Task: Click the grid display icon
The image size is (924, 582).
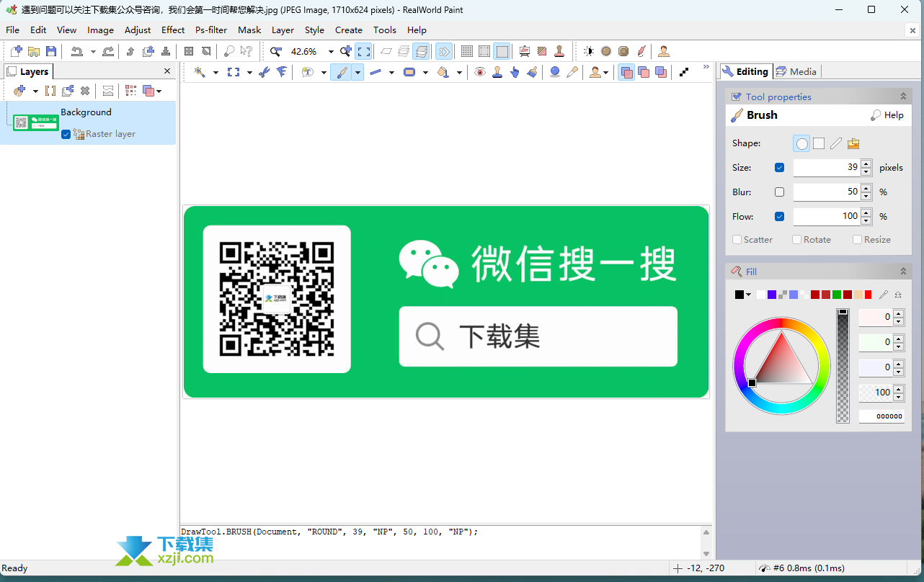Action: [467, 51]
